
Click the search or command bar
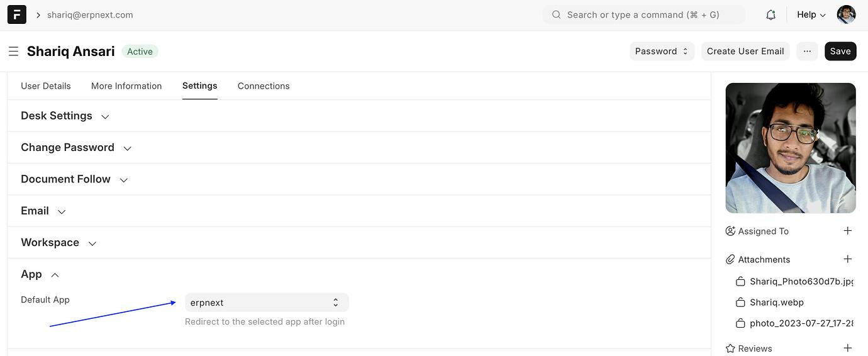click(x=643, y=14)
